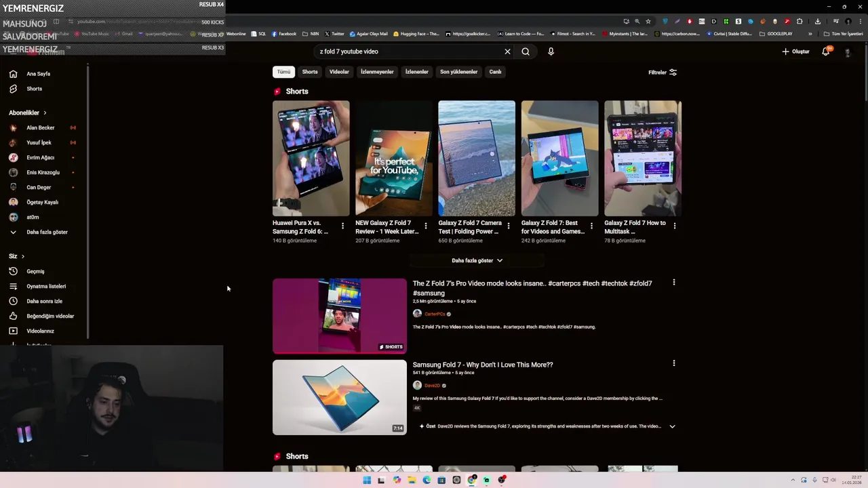Open Samsung Fold 7 Why Don't I Love title
Screen dimensions: 868x488
click(483, 365)
